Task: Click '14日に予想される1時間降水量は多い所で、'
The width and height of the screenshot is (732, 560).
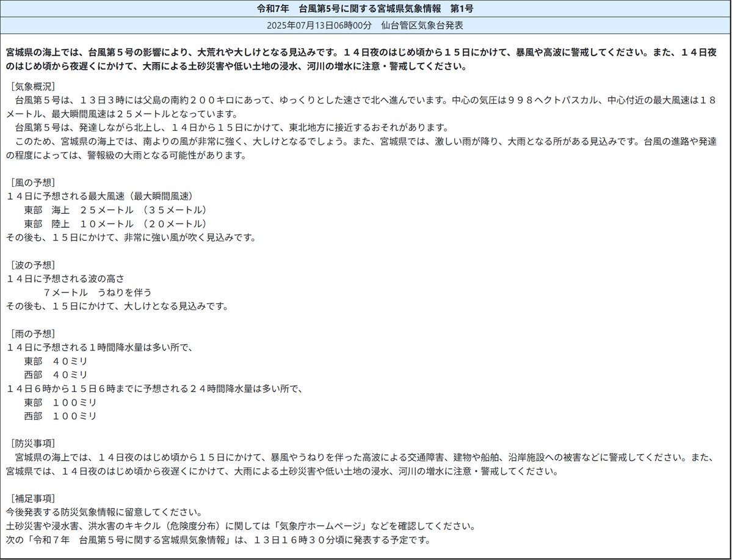Action: point(100,347)
